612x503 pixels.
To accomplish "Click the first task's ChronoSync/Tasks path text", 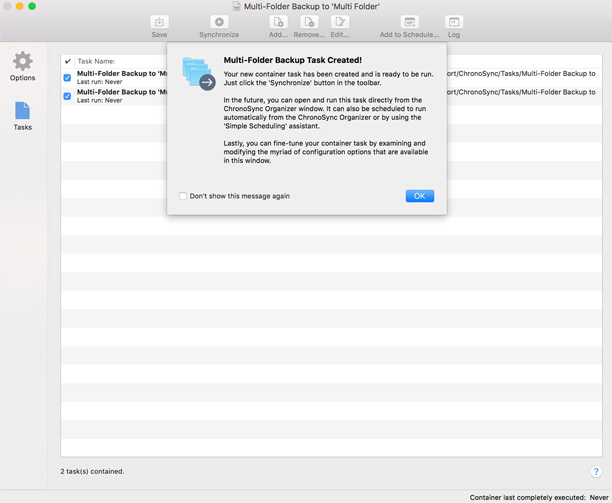I will 521,73.
